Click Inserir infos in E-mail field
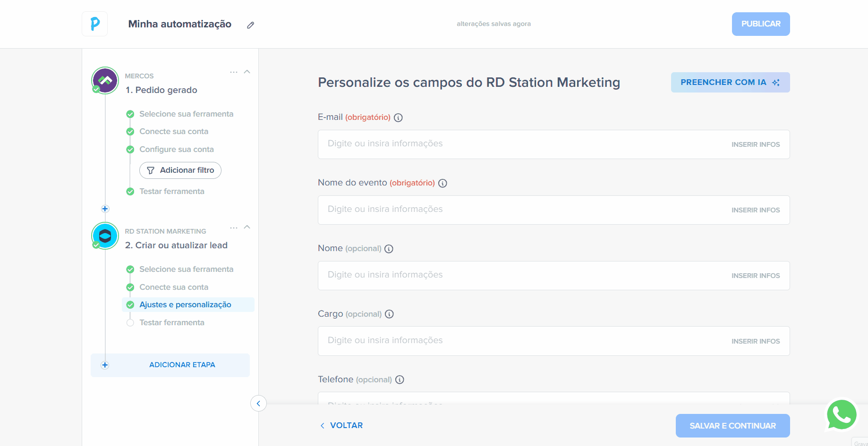Image resolution: width=868 pixels, height=446 pixels. (x=756, y=144)
